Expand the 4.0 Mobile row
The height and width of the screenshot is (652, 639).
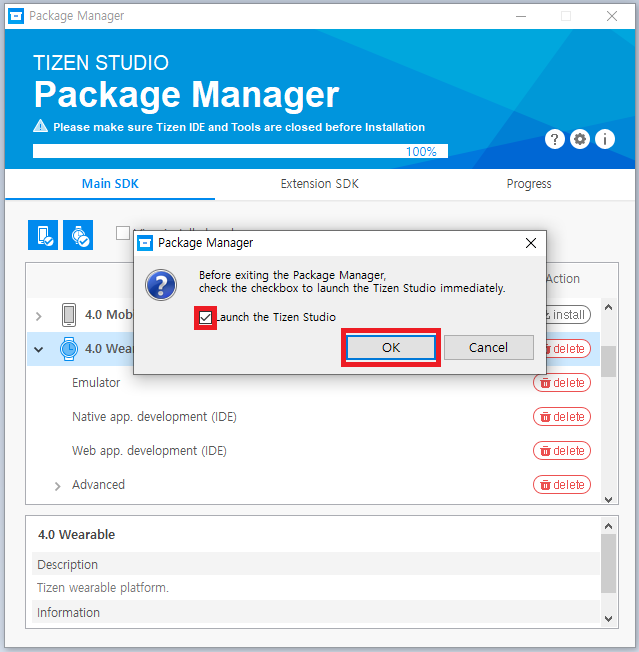[39, 316]
